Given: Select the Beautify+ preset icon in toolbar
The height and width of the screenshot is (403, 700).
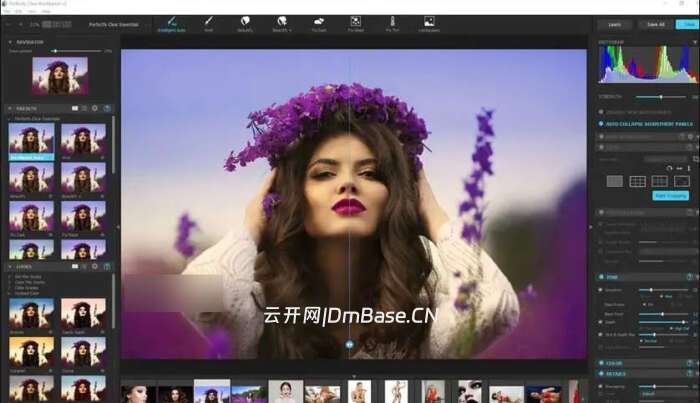Looking at the screenshot, I should [x=282, y=24].
